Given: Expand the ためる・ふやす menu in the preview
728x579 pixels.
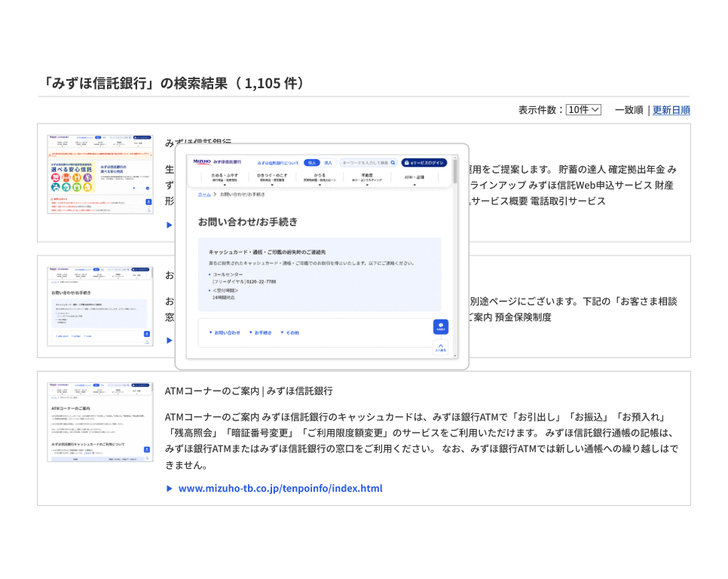Looking at the screenshot, I should (x=225, y=178).
